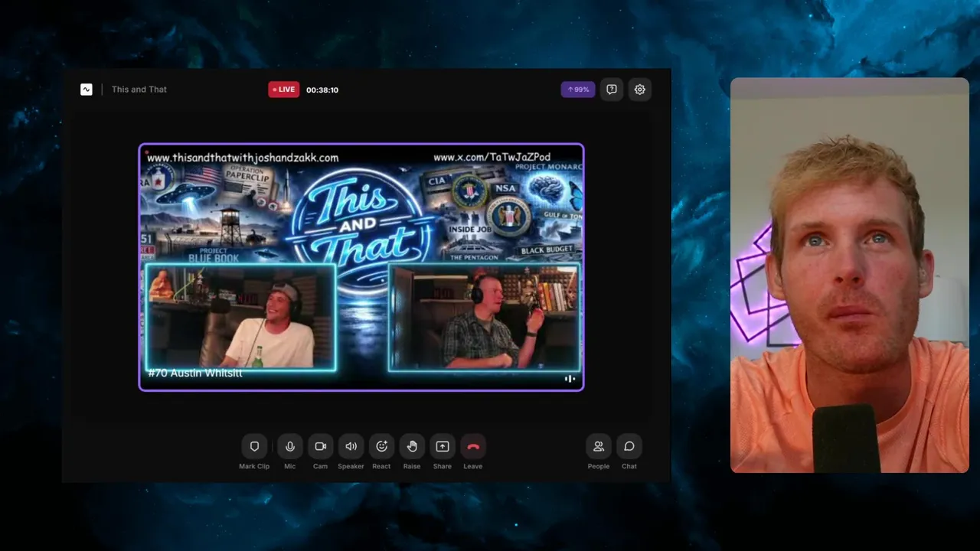Click the webcam feed of man in orange shirt
Viewport: 980px width, 551px height.
[849, 275]
